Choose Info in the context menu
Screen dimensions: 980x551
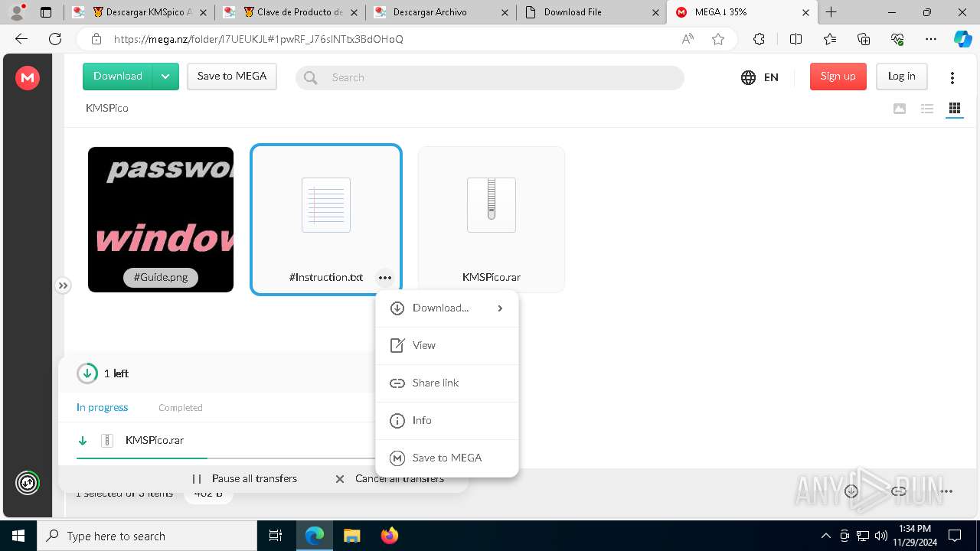pos(447,421)
